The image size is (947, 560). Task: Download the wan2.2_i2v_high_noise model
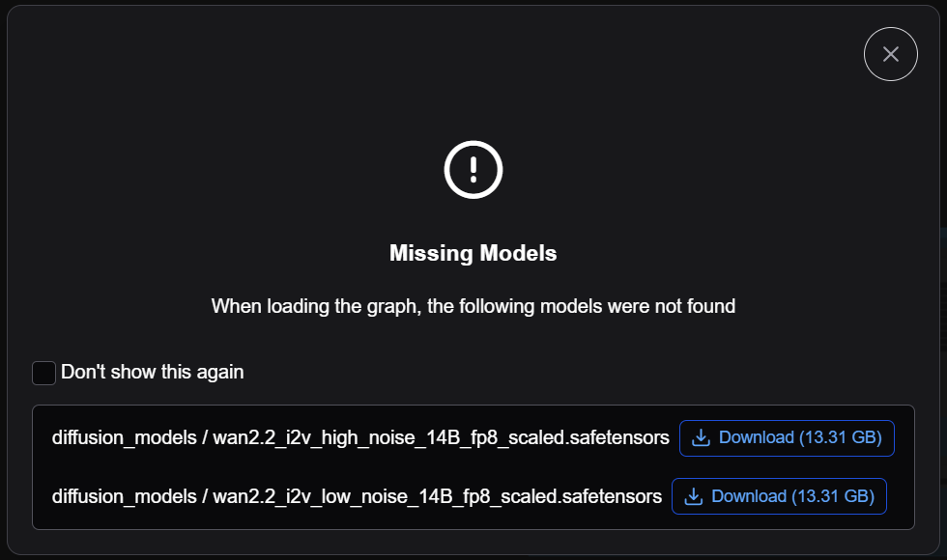[787, 438]
